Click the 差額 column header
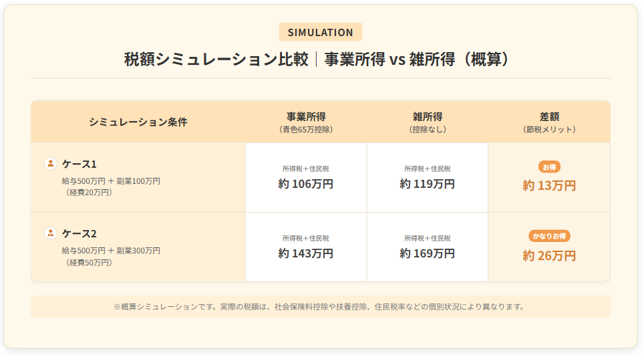Viewport: 644px width, 355px height. click(x=549, y=117)
